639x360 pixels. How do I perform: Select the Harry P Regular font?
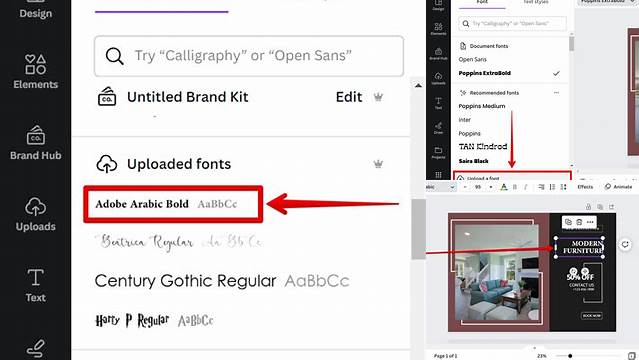(x=154, y=320)
